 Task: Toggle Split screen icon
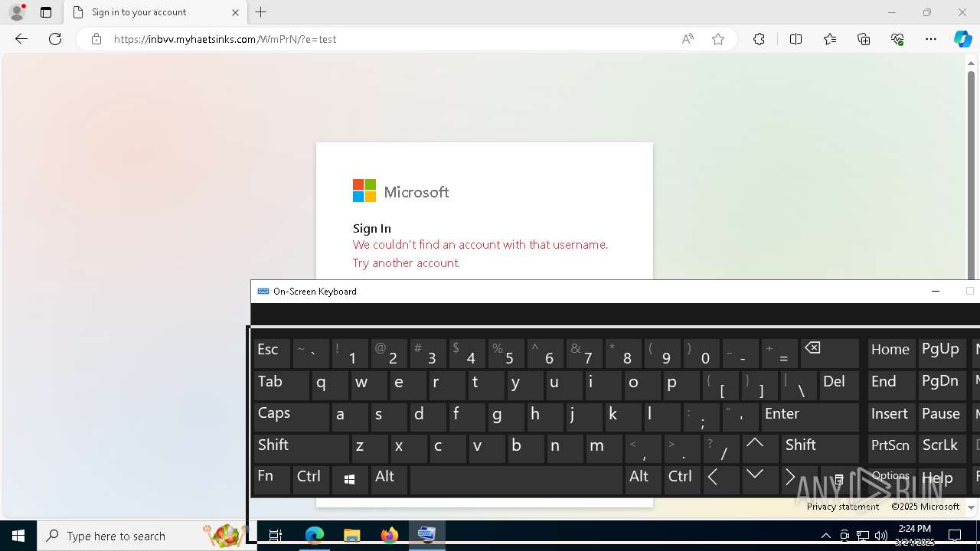795,39
